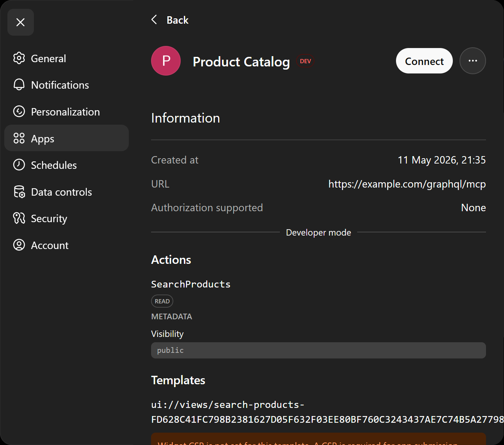The image size is (504, 445).
Task: Click the Created at label
Action: (x=175, y=160)
